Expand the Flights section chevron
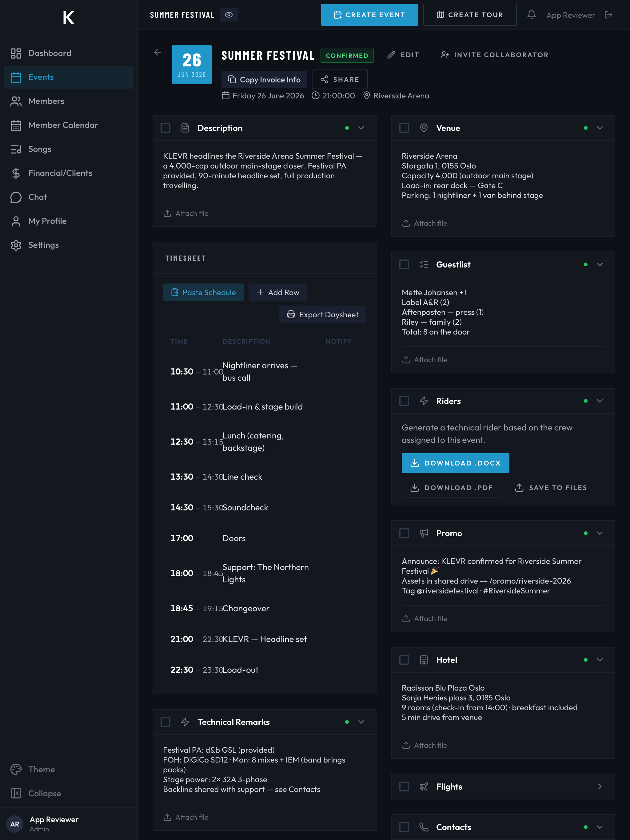Screen dimensions: 630x840 point(600,787)
